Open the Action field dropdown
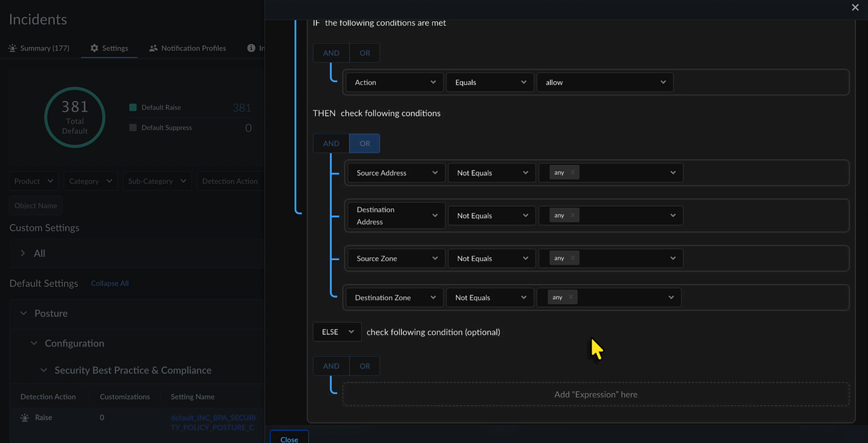Viewport: 868px width, 443px height. coord(394,82)
